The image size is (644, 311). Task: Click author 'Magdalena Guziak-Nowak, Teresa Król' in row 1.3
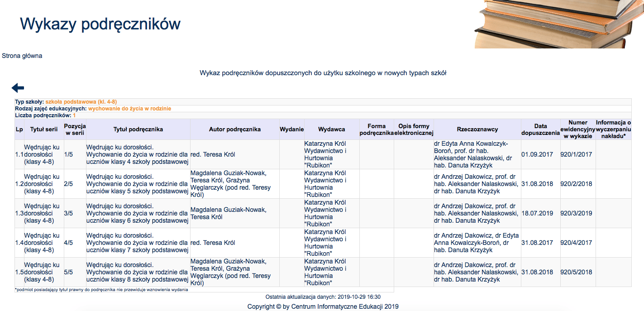[x=229, y=213]
